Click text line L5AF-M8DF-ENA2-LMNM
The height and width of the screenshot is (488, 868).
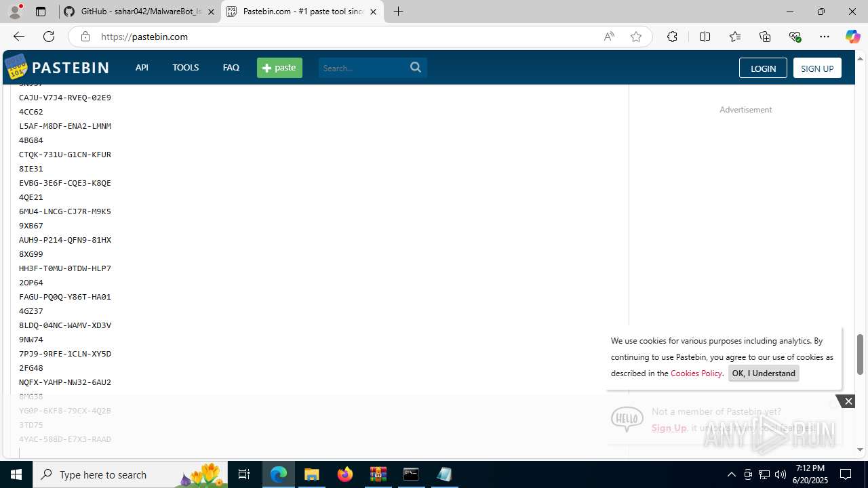point(65,126)
